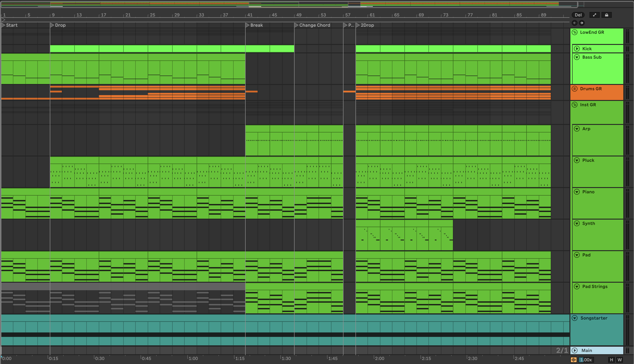
Task: Click the truncated P.. locator
Action: click(x=349, y=25)
